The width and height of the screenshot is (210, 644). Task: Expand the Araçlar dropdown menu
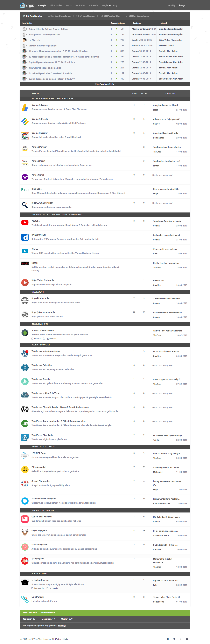pos(106,5)
